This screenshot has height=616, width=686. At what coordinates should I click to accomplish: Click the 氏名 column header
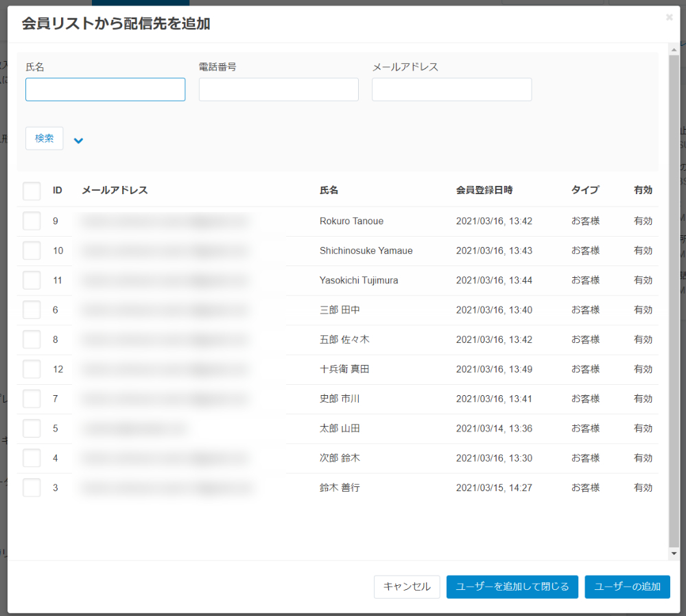329,190
